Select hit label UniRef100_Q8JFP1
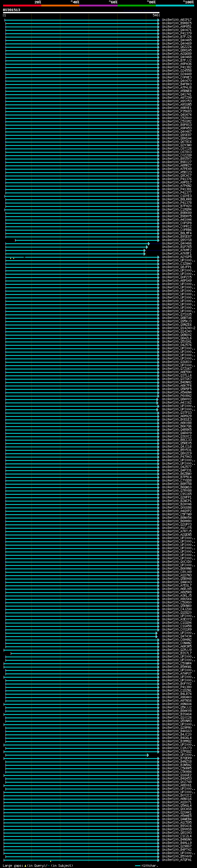 click(x=176, y=267)
